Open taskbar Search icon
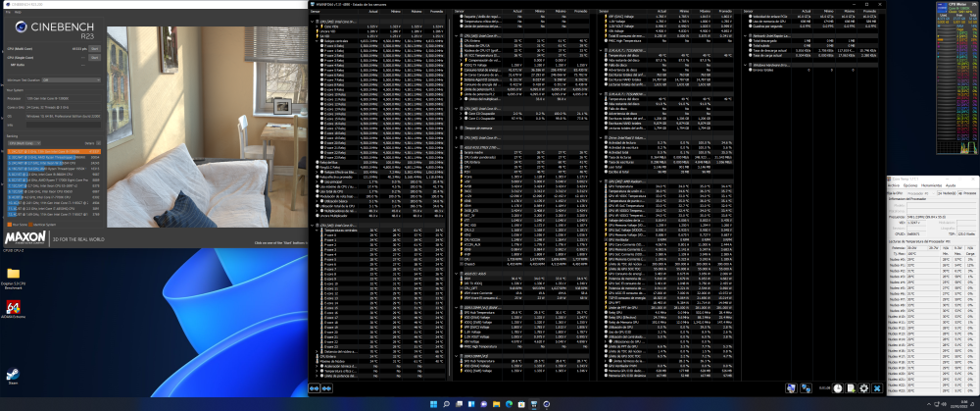 [x=446, y=404]
